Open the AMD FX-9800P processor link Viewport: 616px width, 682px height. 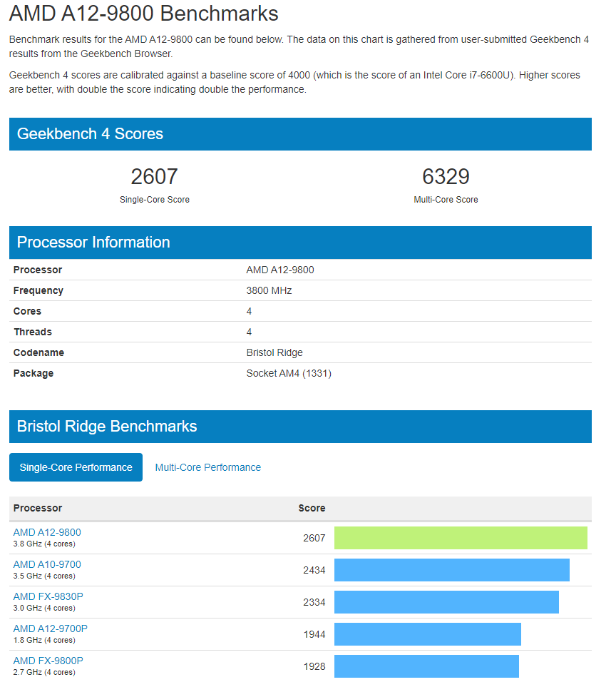(48, 661)
